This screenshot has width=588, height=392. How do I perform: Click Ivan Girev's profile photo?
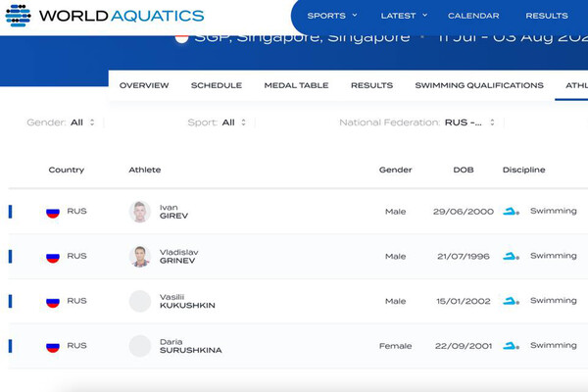140,212
